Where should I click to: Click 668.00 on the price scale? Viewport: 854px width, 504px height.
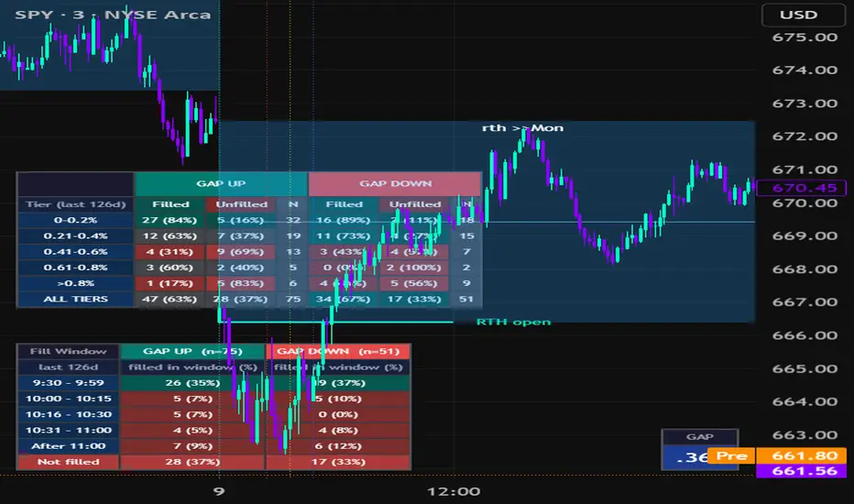(x=805, y=269)
